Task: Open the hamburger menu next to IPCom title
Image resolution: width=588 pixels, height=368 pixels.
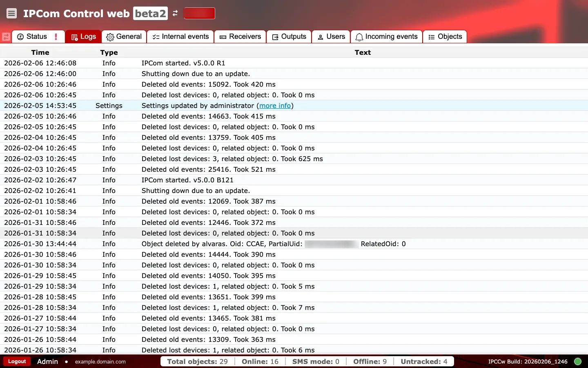Action: click(11, 13)
